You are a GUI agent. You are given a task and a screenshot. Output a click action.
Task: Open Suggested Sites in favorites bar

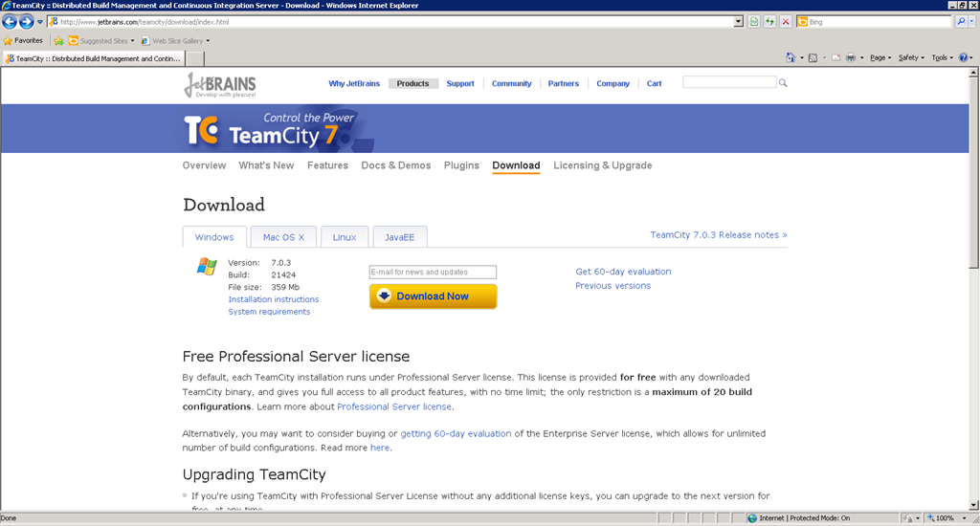pos(101,40)
